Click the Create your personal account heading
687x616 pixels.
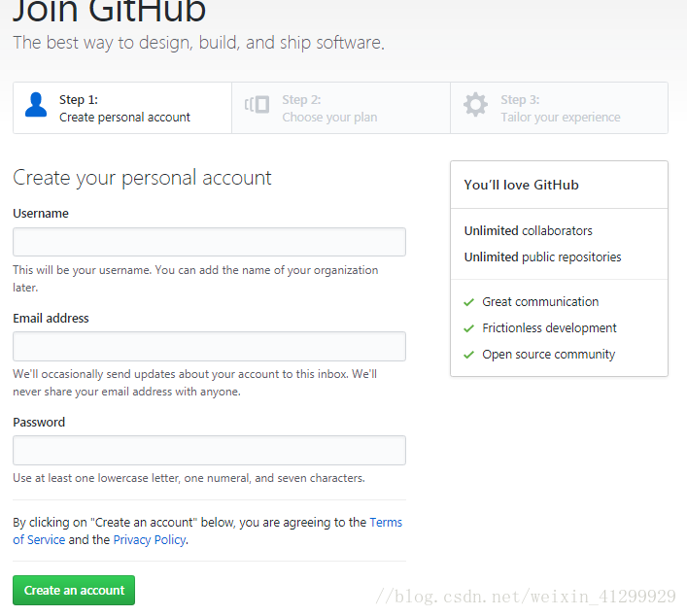pos(142,179)
